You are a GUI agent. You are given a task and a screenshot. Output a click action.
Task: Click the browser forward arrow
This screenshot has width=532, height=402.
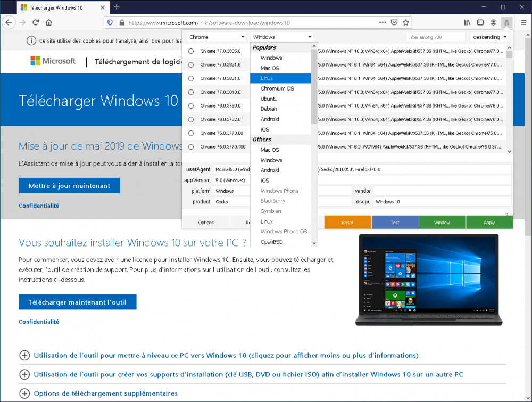(22, 23)
